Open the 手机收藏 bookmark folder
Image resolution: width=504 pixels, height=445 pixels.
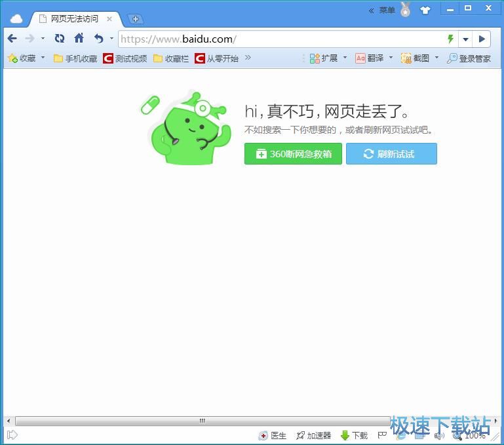click(x=75, y=58)
